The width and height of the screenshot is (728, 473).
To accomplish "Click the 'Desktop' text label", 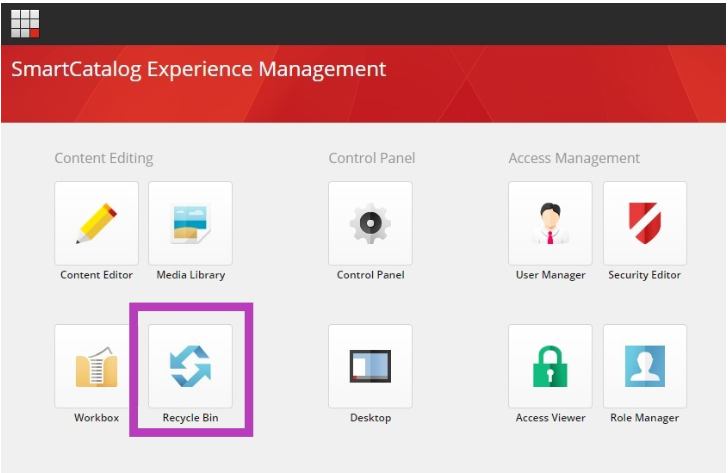I will pos(370,418).
